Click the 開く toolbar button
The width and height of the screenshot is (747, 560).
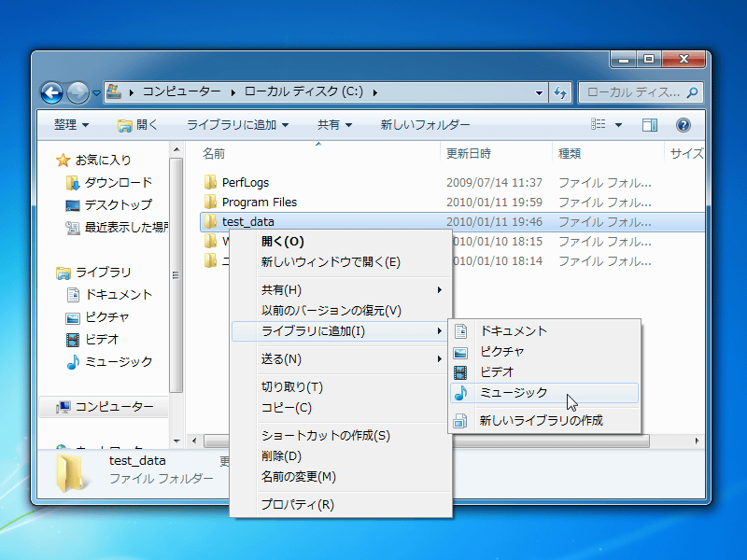tap(137, 125)
